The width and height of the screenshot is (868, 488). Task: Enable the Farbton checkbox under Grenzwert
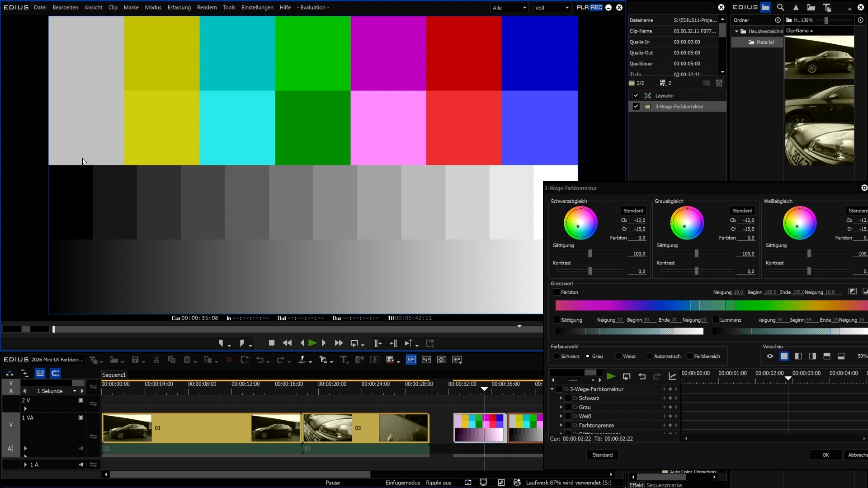tap(557, 292)
